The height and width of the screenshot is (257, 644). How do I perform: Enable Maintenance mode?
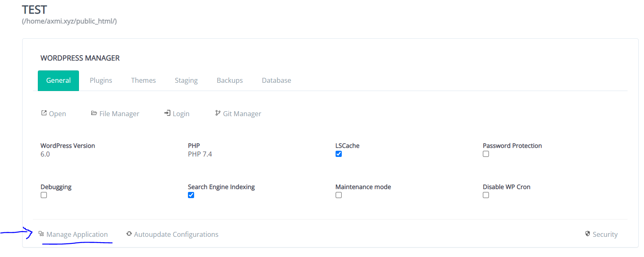pos(338,195)
